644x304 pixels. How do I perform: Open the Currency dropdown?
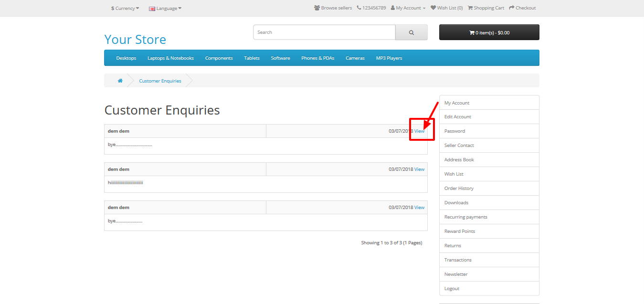tap(125, 8)
